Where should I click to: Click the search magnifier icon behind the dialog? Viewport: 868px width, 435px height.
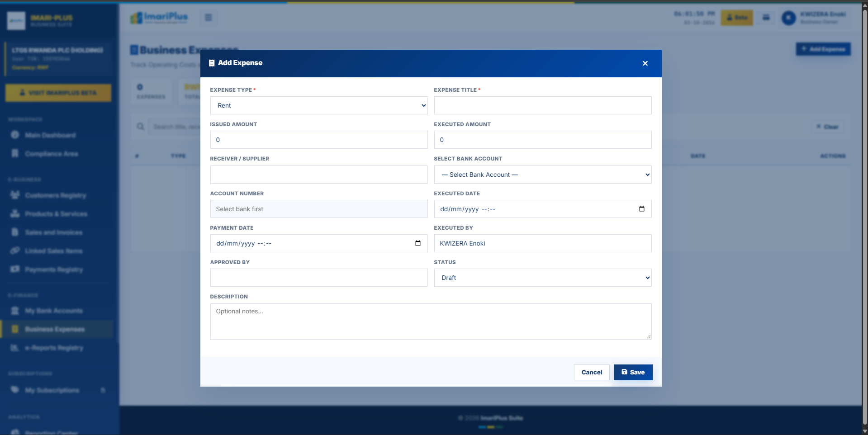[141, 127]
